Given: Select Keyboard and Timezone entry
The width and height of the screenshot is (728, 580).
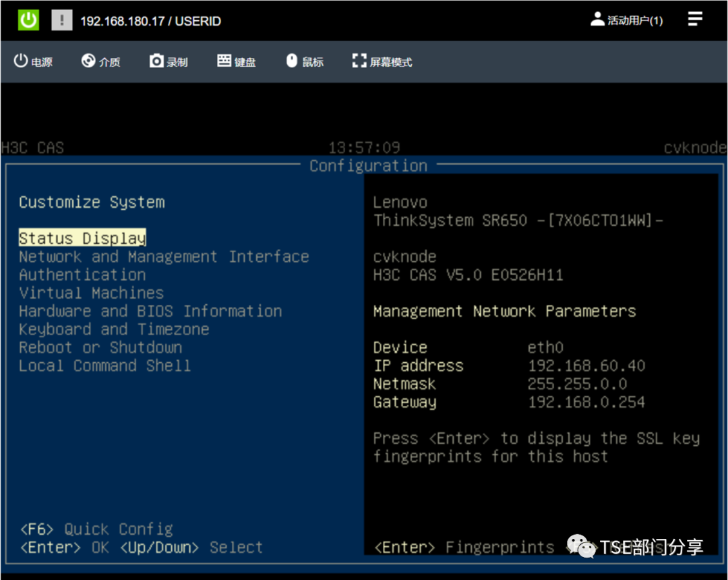Looking at the screenshot, I should pos(114,329).
